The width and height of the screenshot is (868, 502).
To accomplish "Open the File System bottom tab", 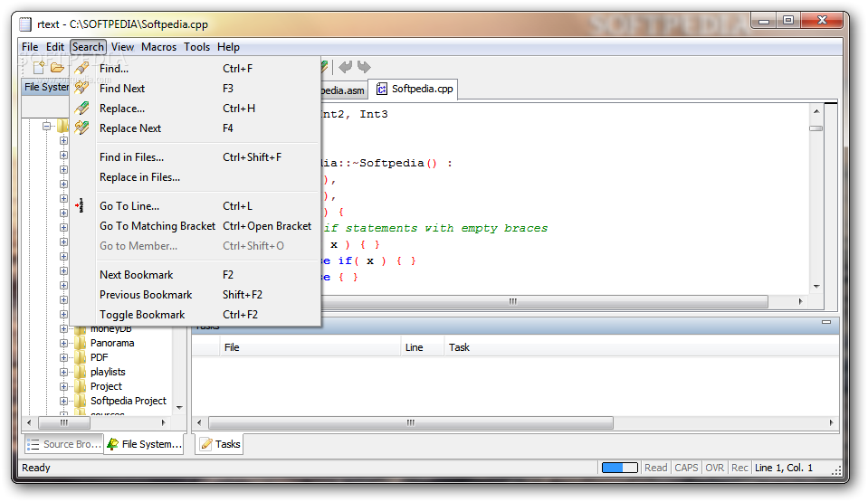I will (x=145, y=444).
